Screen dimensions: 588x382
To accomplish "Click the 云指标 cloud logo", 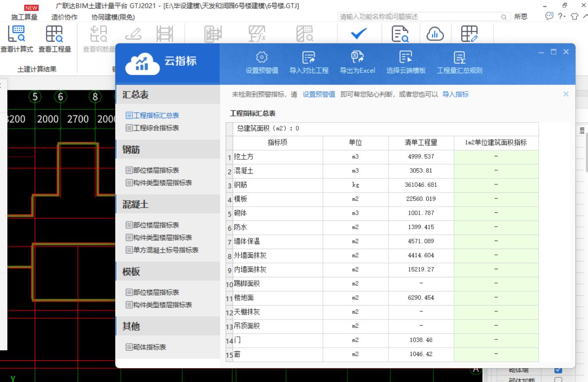I will click(143, 64).
